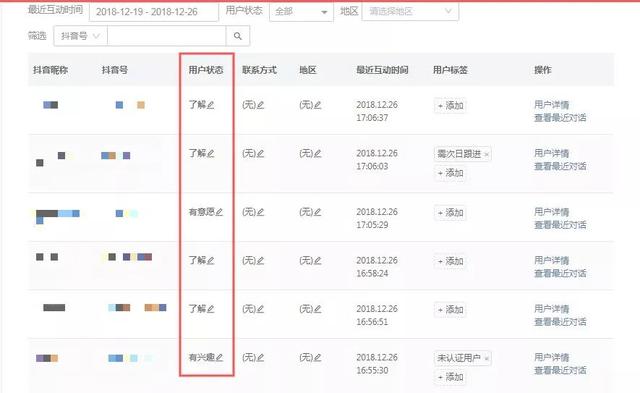This screenshot has height=393, width=640.
Task: Open 用户详情 for 17:06:37 row
Action: pyautogui.click(x=551, y=105)
